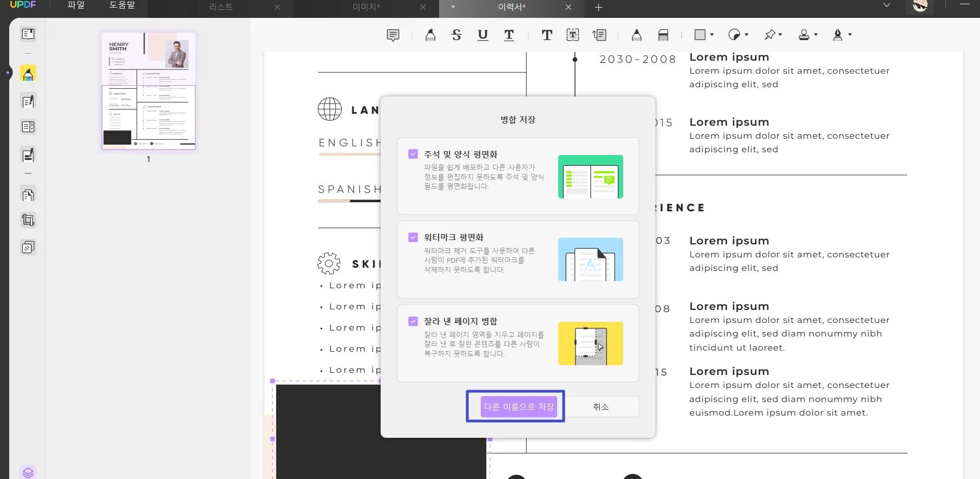The image size is (980, 479).
Task: Expand the signature tool dropdown arrow
Action: (850, 35)
